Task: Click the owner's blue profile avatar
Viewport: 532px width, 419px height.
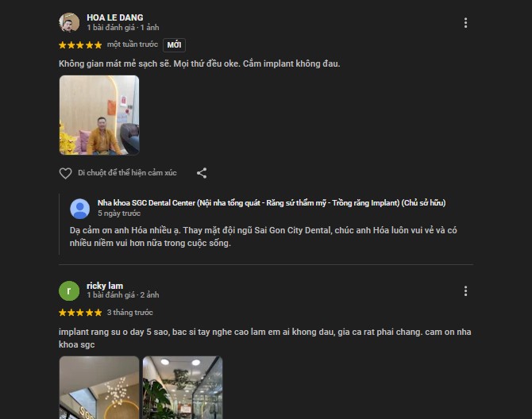Action: [79, 209]
